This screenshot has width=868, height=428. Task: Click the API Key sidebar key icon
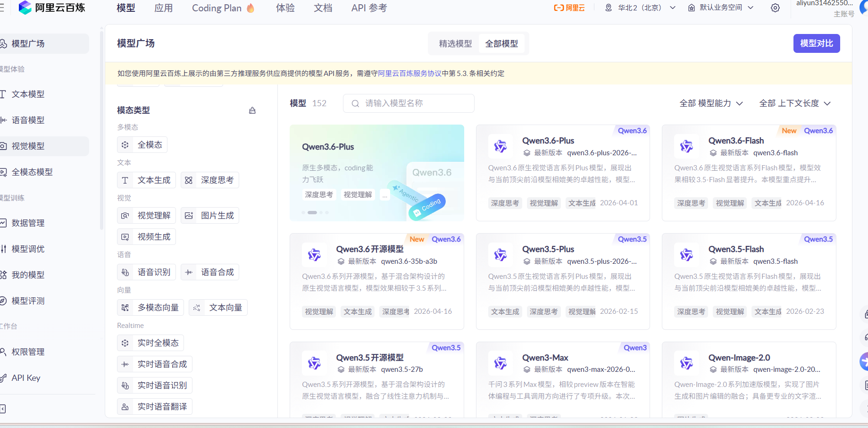(3, 378)
